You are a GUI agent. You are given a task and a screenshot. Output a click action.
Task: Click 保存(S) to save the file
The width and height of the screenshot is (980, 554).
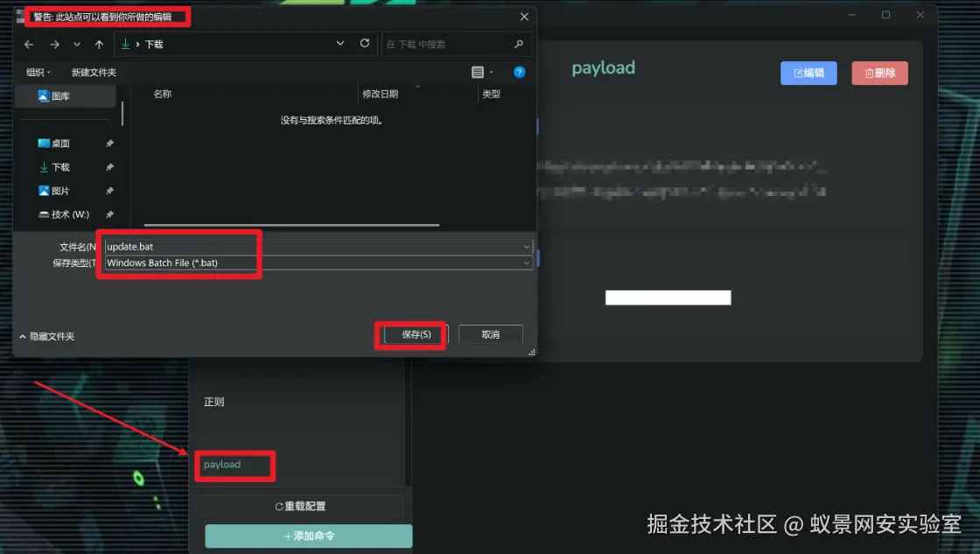tap(416, 334)
